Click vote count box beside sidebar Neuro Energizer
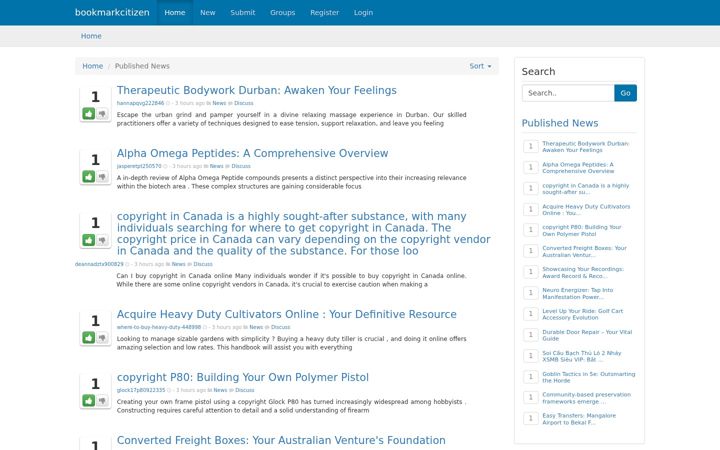 pos(531,293)
